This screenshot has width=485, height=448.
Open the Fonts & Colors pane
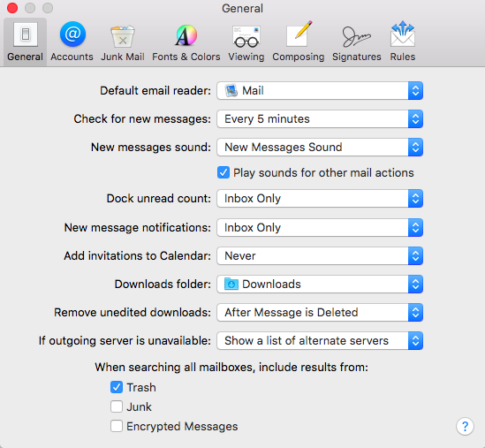tap(186, 42)
